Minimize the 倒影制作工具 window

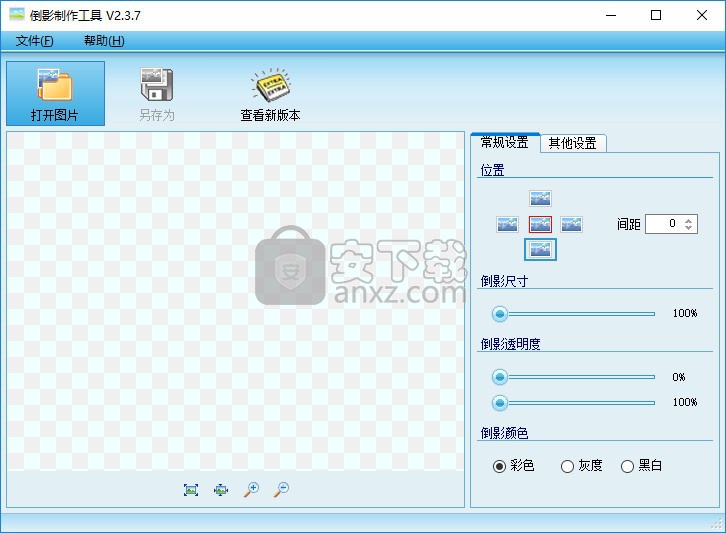pyautogui.click(x=611, y=15)
